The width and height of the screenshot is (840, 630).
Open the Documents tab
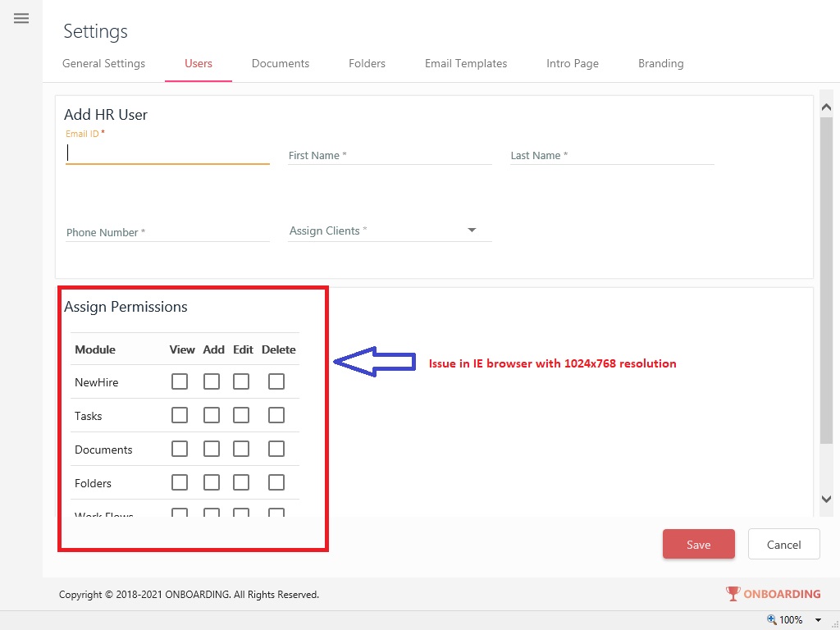click(281, 63)
